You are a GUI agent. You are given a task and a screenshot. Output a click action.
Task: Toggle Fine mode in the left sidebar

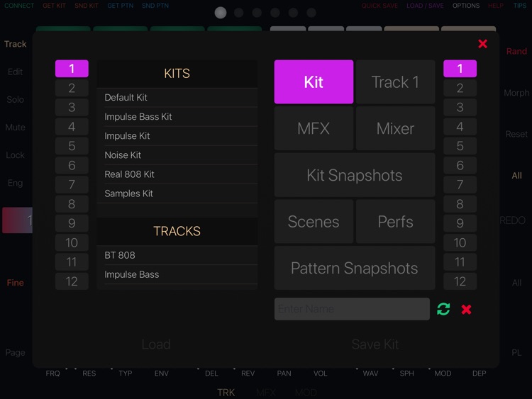[x=16, y=282]
